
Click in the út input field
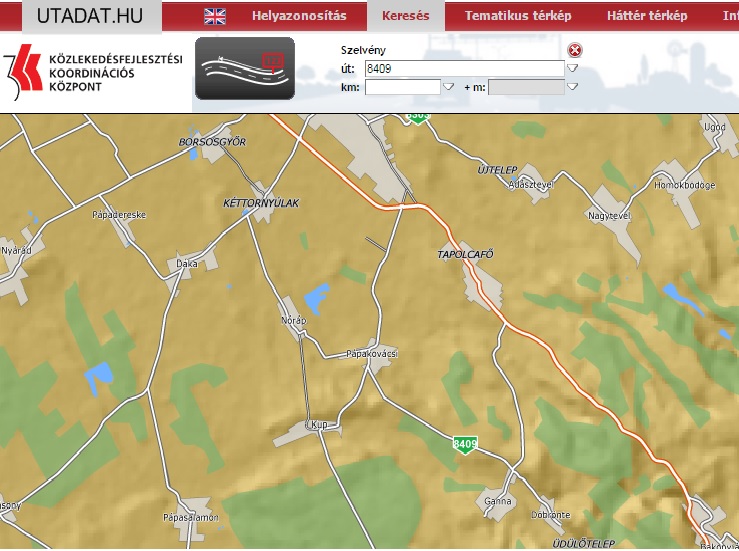pos(464,68)
